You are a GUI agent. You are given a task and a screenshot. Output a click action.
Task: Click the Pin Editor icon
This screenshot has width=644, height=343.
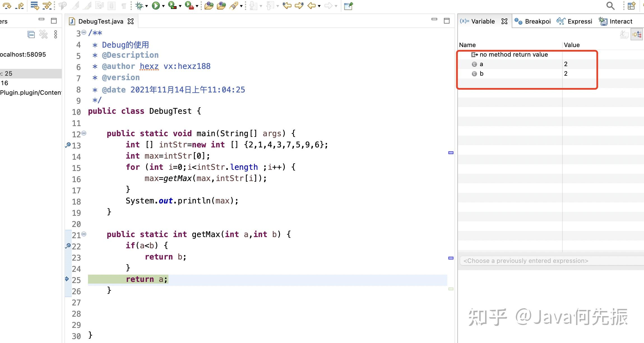click(x=348, y=6)
